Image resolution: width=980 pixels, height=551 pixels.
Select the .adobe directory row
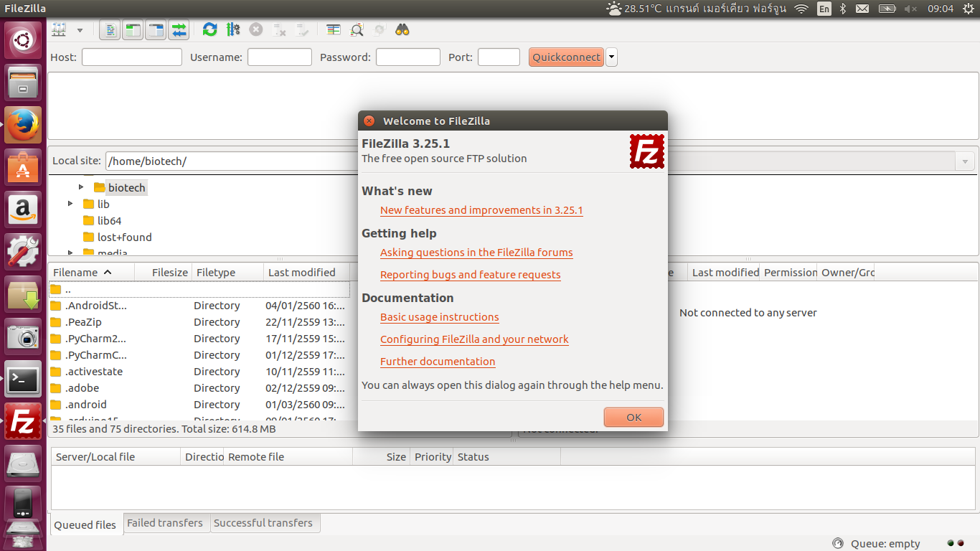199,388
